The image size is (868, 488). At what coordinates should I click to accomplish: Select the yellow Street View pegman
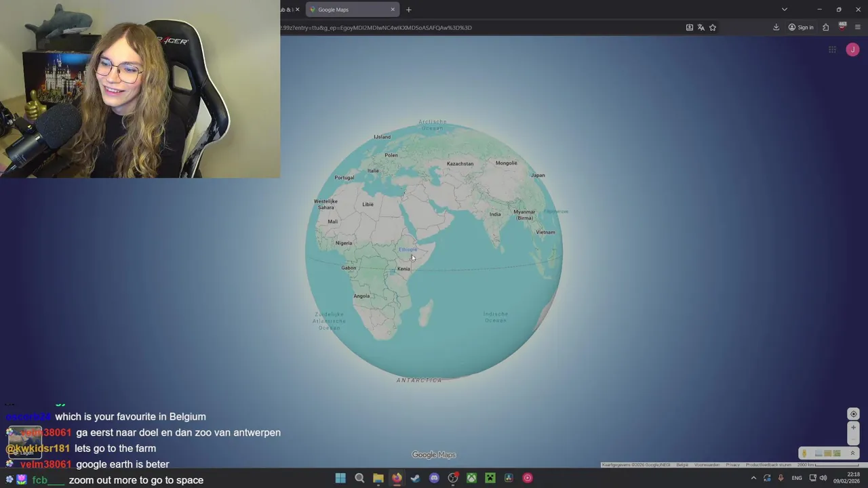click(x=804, y=453)
